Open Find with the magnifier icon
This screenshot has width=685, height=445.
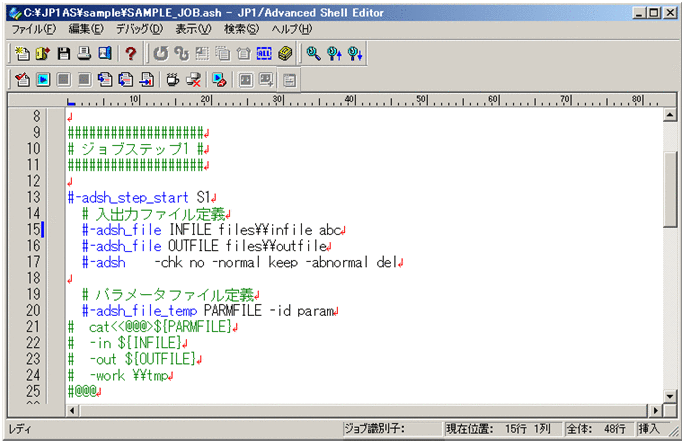313,53
